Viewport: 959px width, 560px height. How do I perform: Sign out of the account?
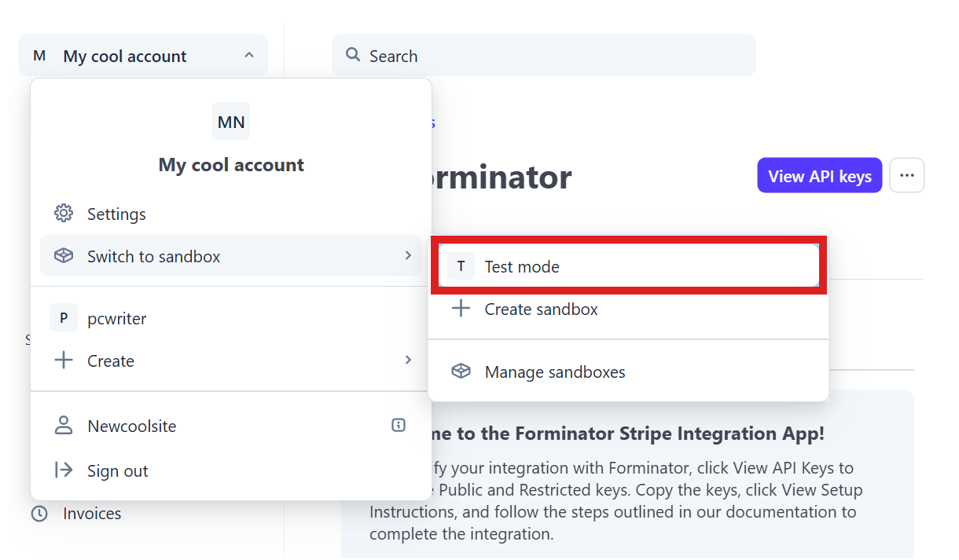(231, 470)
